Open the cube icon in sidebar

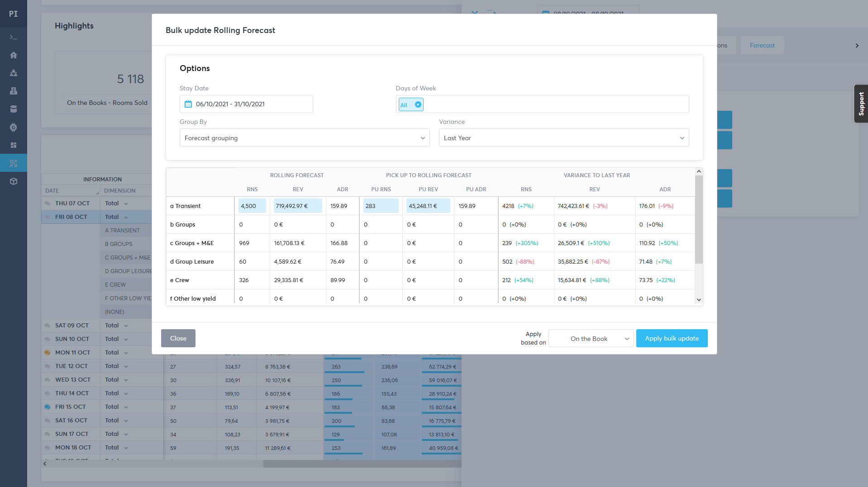(x=14, y=181)
